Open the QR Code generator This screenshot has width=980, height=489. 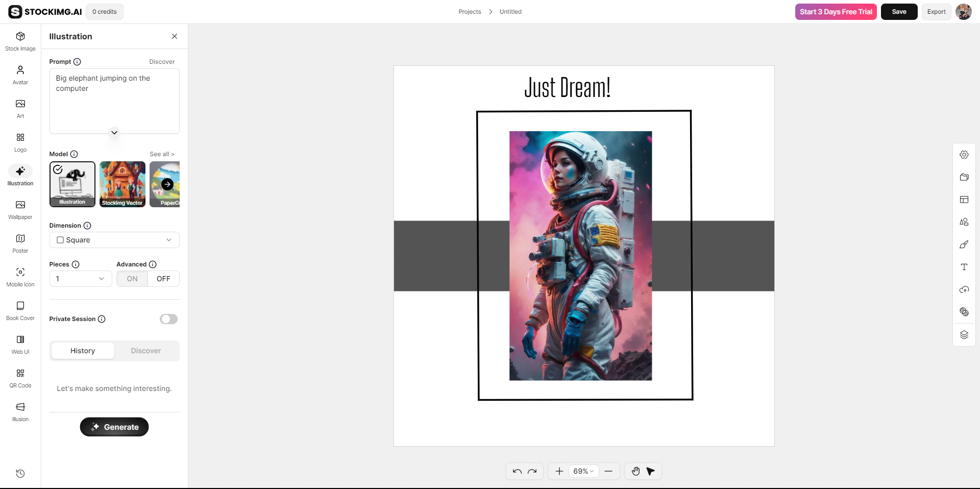[20, 378]
